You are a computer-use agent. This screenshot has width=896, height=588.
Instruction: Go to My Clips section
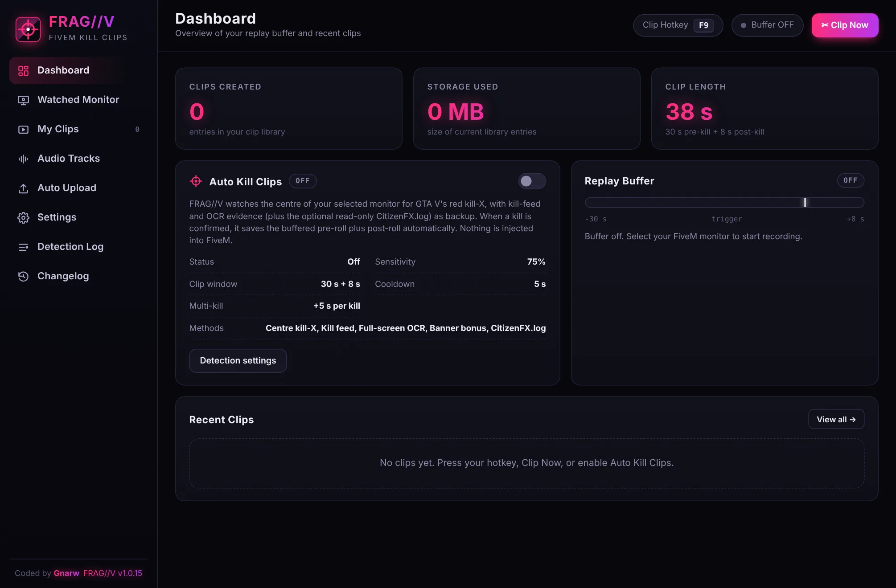click(78, 129)
